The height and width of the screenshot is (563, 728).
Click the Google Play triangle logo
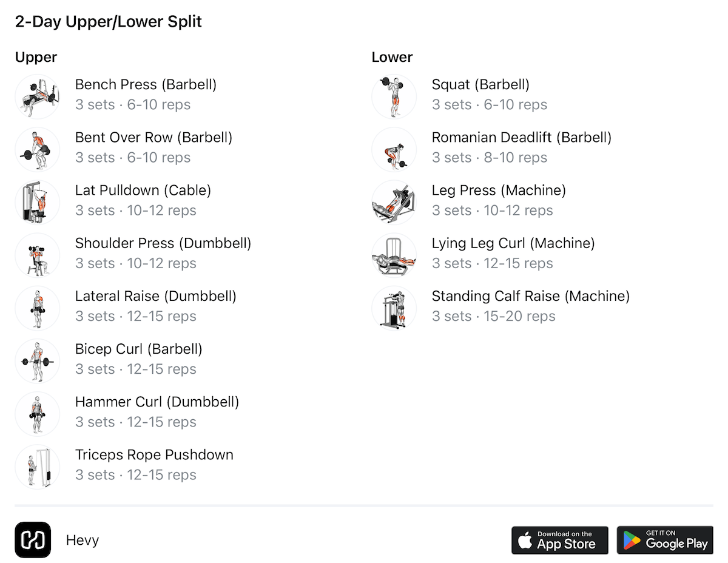[631, 540]
